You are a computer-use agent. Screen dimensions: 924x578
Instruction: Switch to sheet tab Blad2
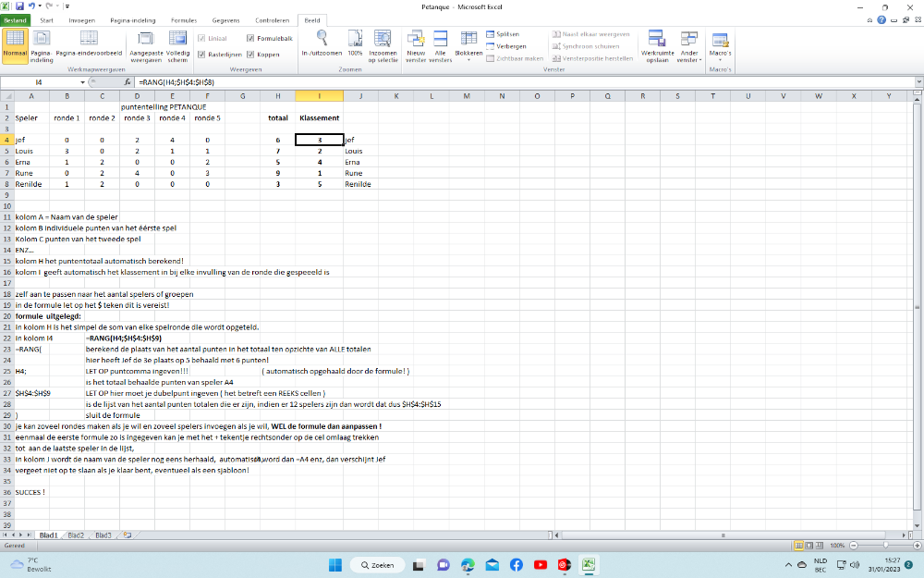76,535
